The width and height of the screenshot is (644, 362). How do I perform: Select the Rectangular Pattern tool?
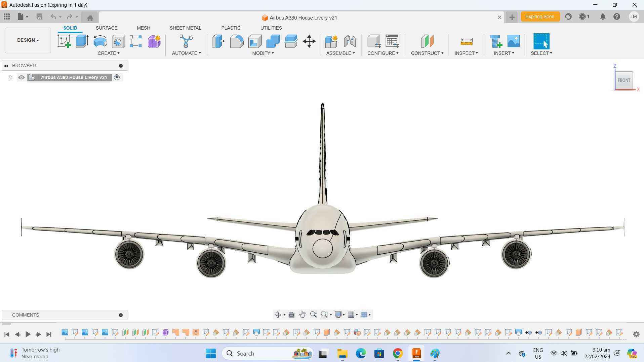(x=136, y=41)
